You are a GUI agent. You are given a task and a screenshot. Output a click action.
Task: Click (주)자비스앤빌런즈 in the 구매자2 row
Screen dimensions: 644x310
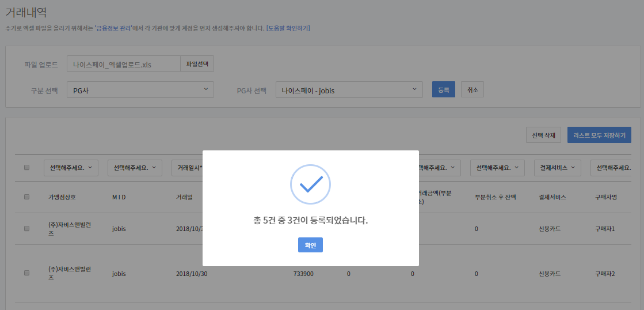click(x=70, y=273)
